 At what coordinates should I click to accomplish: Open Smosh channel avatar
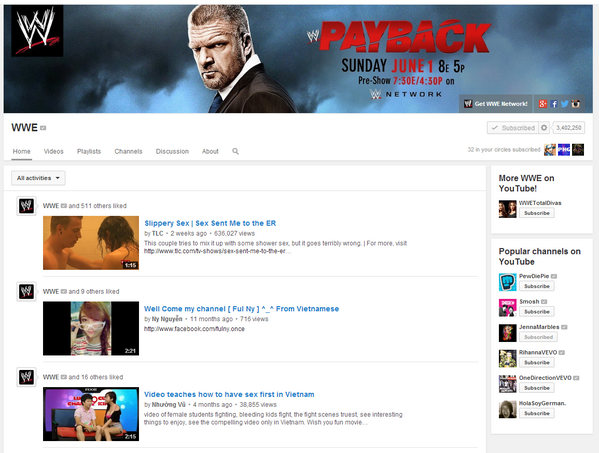[x=508, y=307]
